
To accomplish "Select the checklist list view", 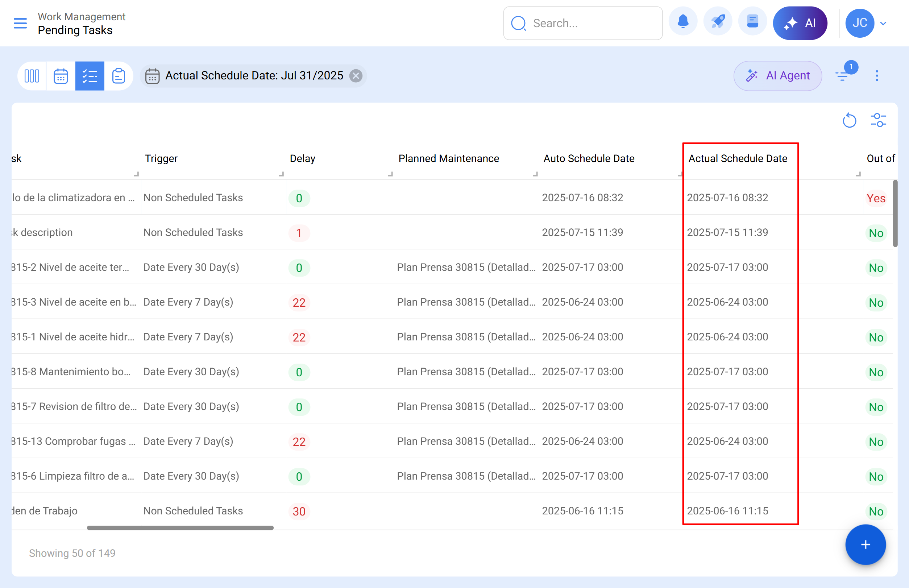I will click(90, 76).
